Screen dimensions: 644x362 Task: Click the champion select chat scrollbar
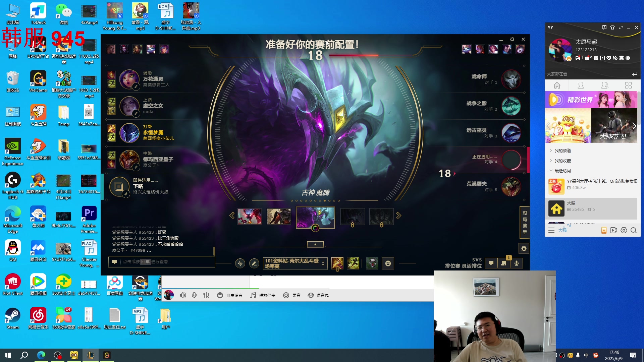(x=214, y=251)
